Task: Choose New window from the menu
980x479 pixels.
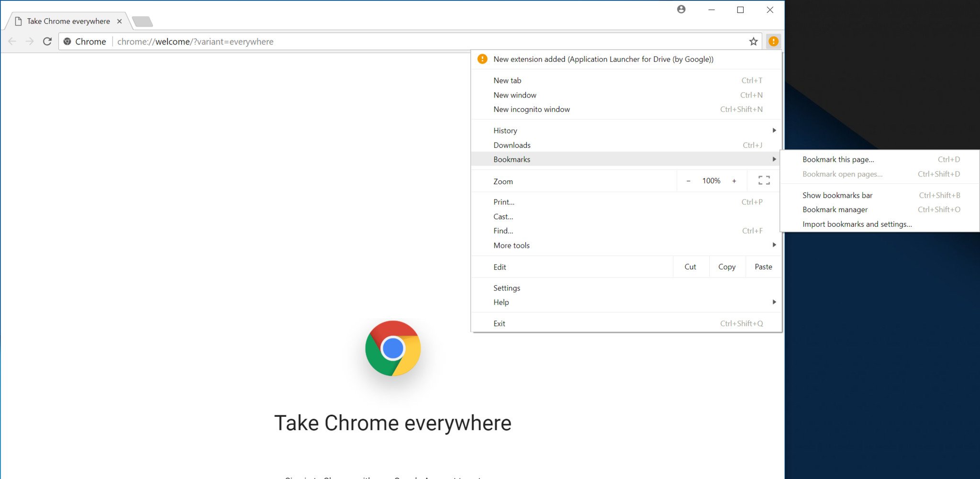Action: coord(626,95)
